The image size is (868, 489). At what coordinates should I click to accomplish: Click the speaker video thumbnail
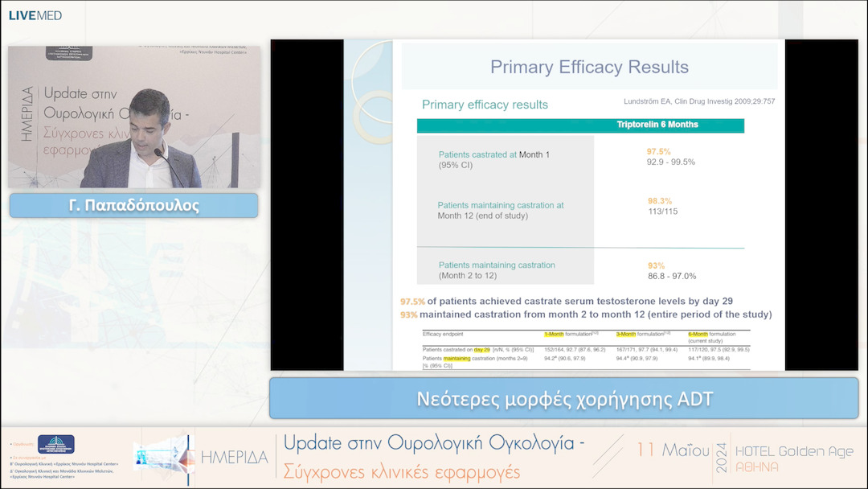[x=134, y=117]
